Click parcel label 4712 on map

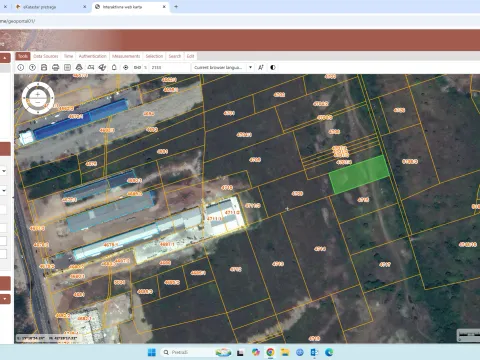[235, 269]
